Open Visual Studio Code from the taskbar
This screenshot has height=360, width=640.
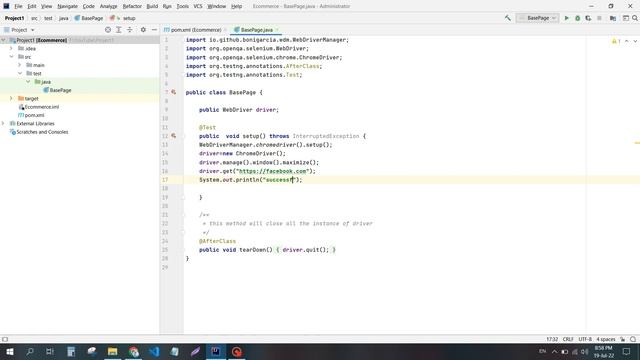click(154, 351)
